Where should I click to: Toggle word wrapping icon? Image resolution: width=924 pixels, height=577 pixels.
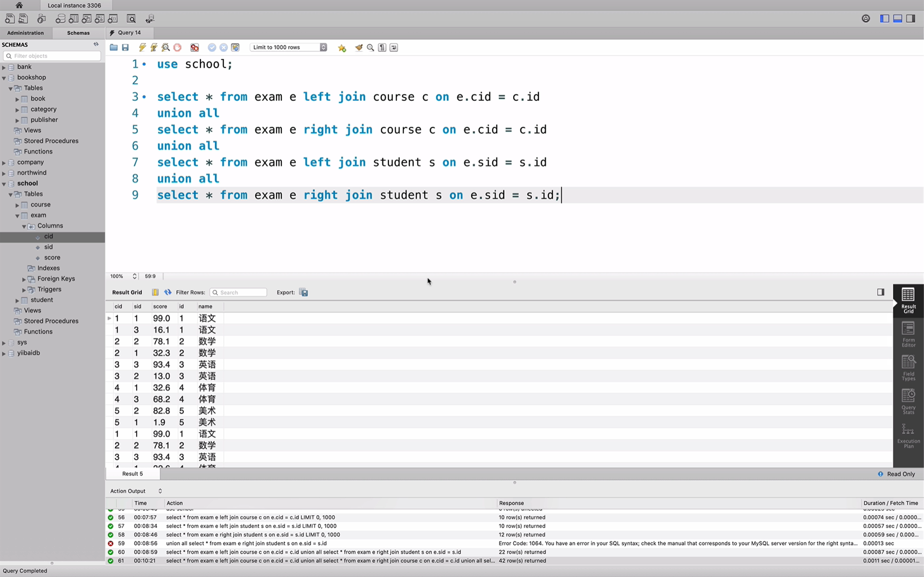coord(394,48)
